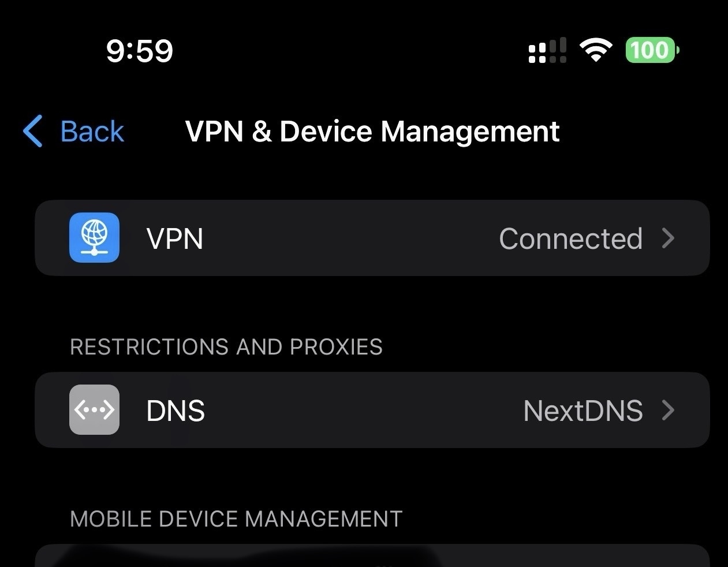The width and height of the screenshot is (728, 567).
Task: Open the DNS menu label
Action: point(176,411)
